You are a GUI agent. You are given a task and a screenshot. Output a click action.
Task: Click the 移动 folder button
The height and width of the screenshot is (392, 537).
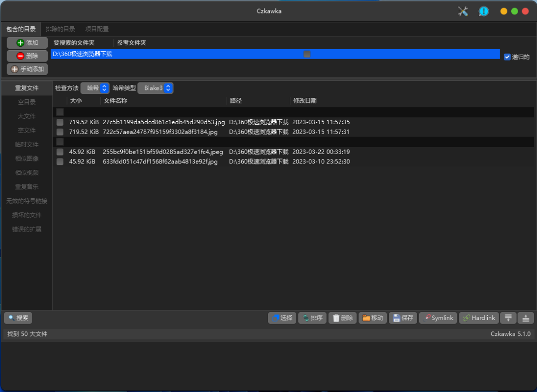(372, 318)
